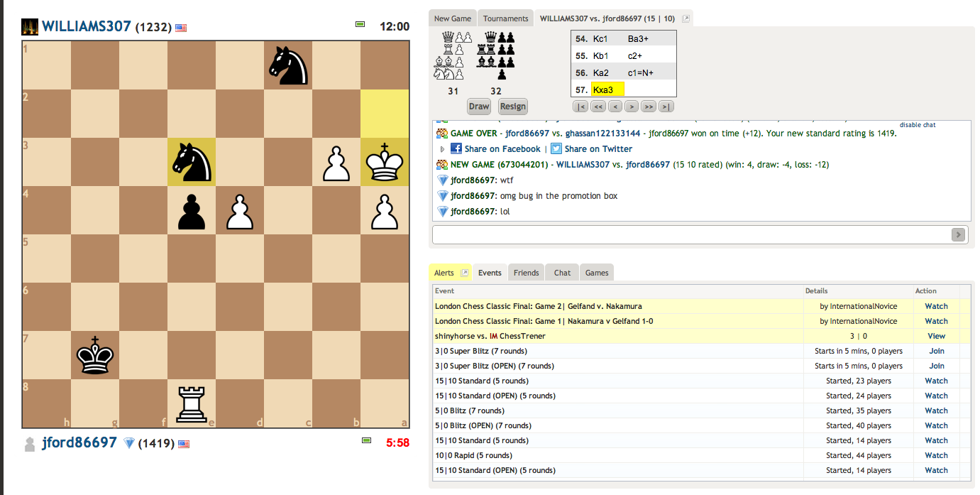Click the US flag next to WILLIAMS307
Image resolution: width=980 pixels, height=495 pixels.
[x=181, y=28]
